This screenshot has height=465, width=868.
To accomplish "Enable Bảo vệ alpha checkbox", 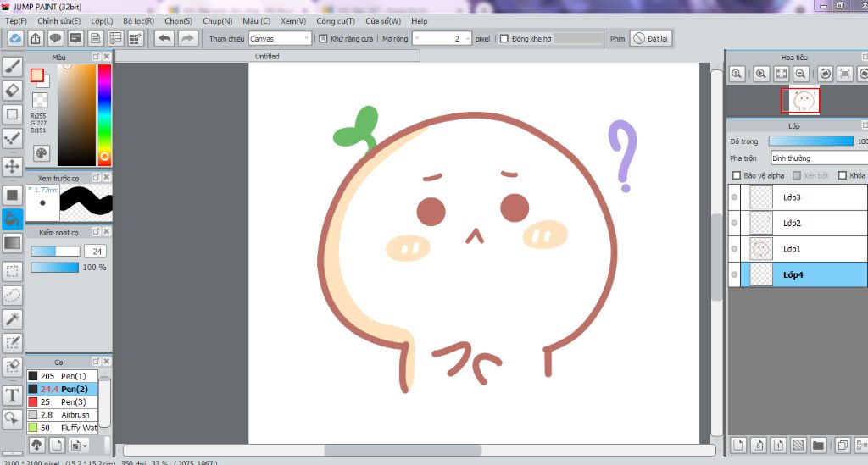I will click(x=737, y=175).
